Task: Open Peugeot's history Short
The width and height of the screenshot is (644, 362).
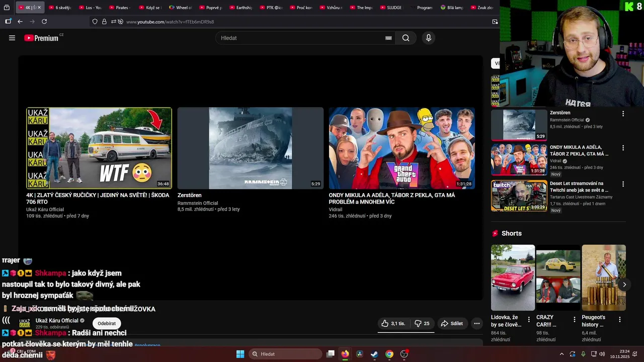Action: [604, 278]
